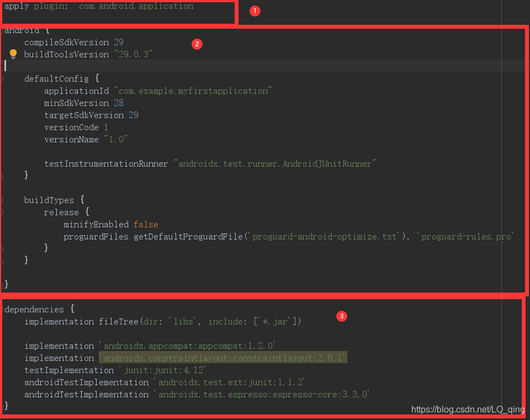Viewport: 530px width, 420px height.
Task: Select the value 29 after compileSdkVersion
Action: click(119, 42)
